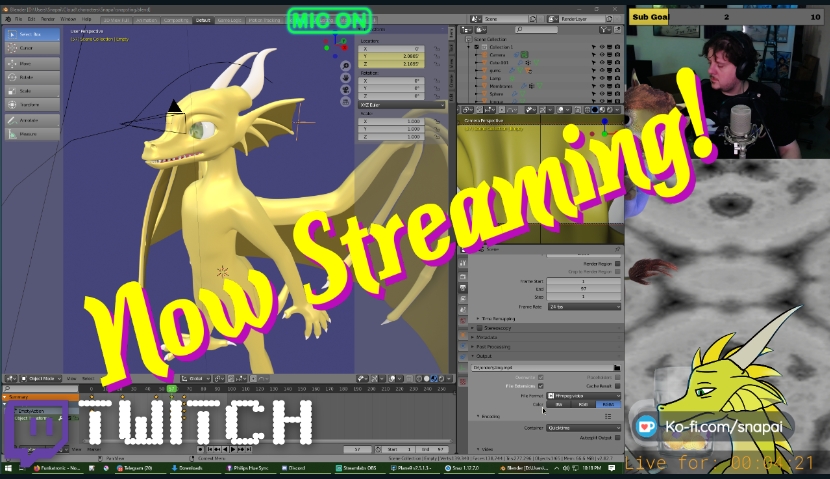This screenshot has height=479, width=830.
Task: Switch to the Animation workspace tab
Action: click(x=147, y=20)
